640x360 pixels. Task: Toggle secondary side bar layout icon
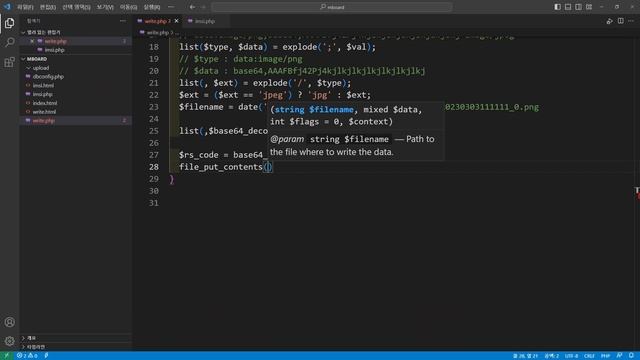(578, 7)
